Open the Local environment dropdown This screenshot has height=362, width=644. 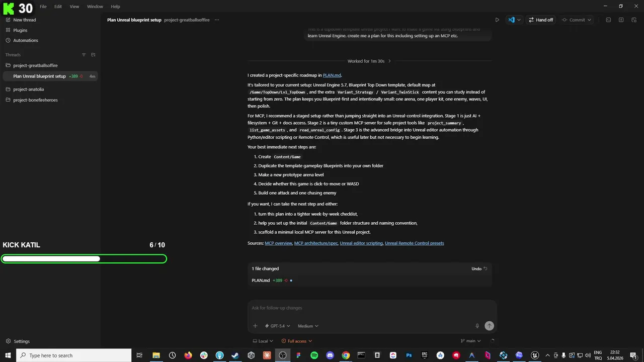click(262, 341)
